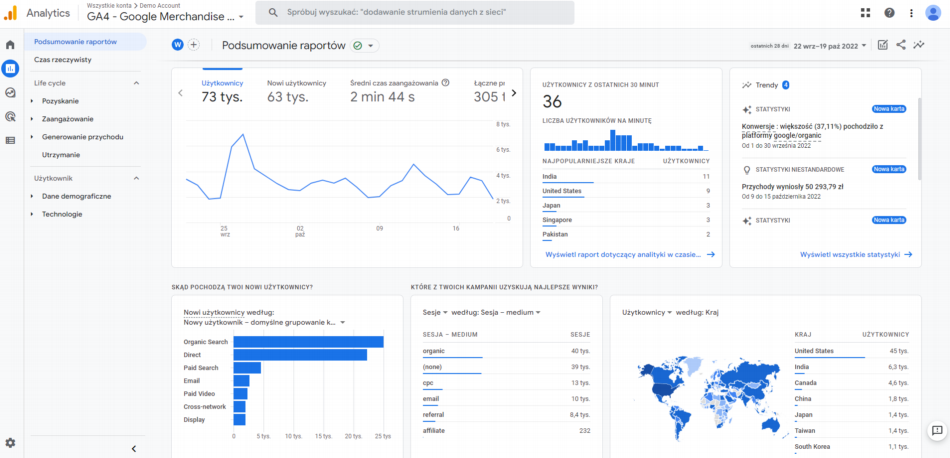Click the customize report edit icon
Image resolution: width=950 pixels, height=458 pixels.
[882, 45]
